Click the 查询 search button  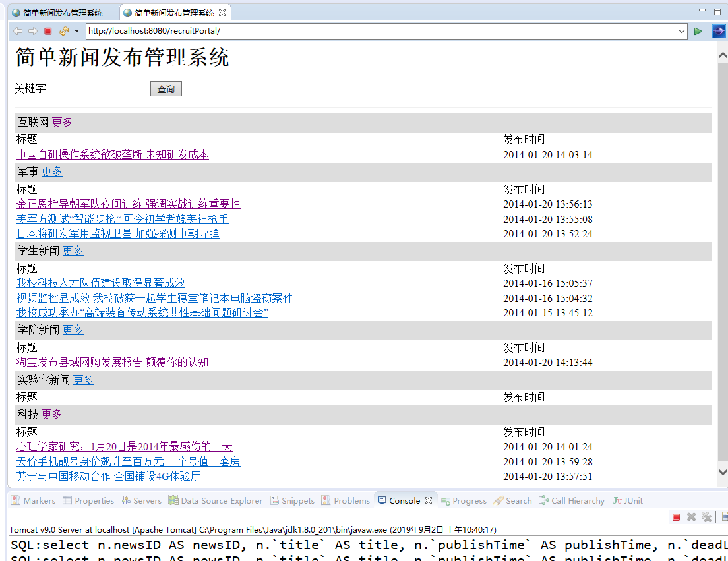click(166, 88)
